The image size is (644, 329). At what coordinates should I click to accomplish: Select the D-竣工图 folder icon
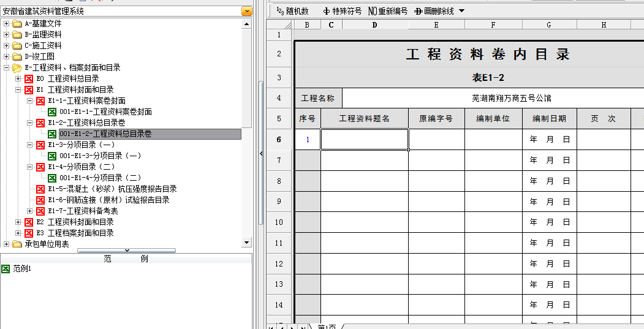click(x=17, y=57)
